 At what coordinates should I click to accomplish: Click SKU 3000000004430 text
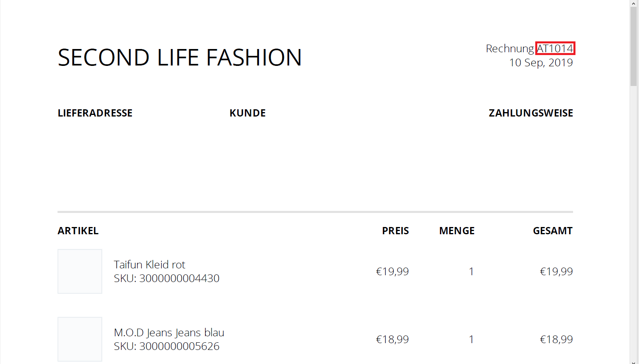tap(166, 278)
